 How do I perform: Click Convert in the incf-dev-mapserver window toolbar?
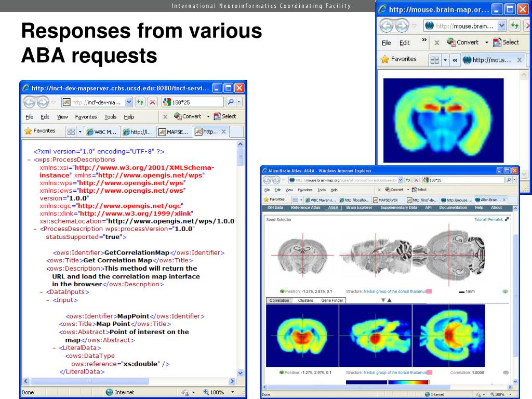188,116
